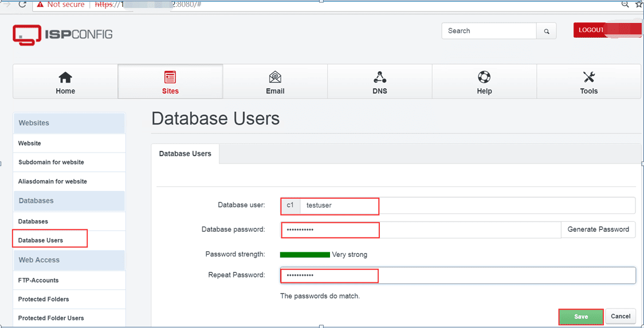644x328 pixels.
Task: Click the Repeat Password field
Action: (x=458, y=275)
